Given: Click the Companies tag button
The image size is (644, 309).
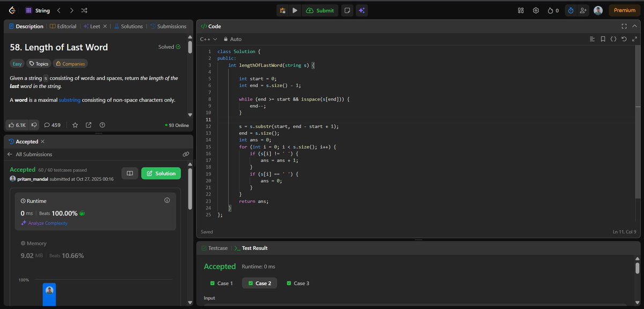Looking at the screenshot, I should click(x=70, y=63).
